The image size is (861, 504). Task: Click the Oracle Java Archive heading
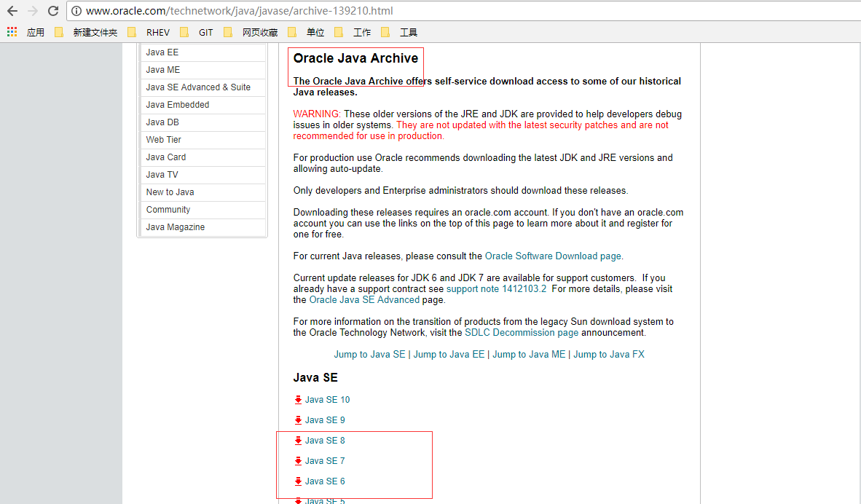[355, 58]
